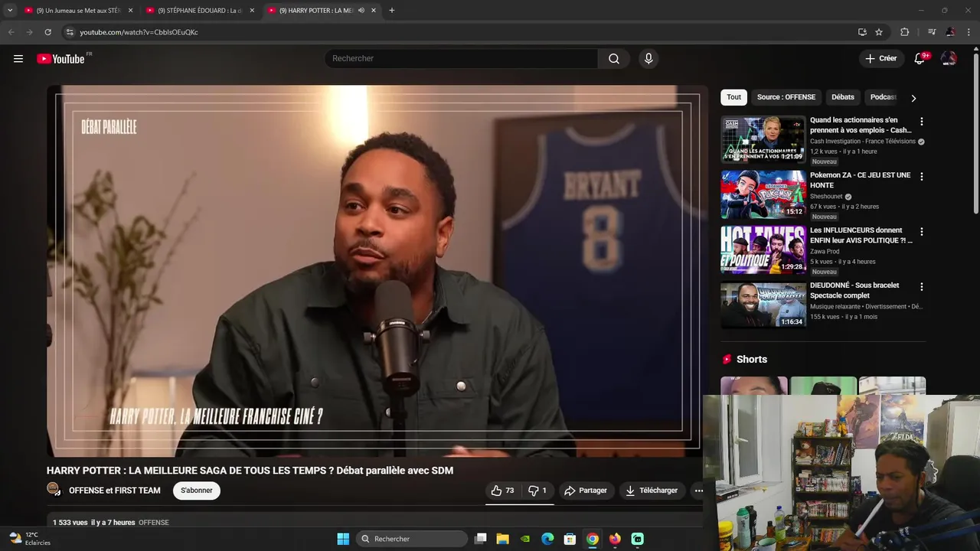Screen dimensions: 980x551
Task: Click the taskbar Rechercher search box
Action: pos(413,539)
